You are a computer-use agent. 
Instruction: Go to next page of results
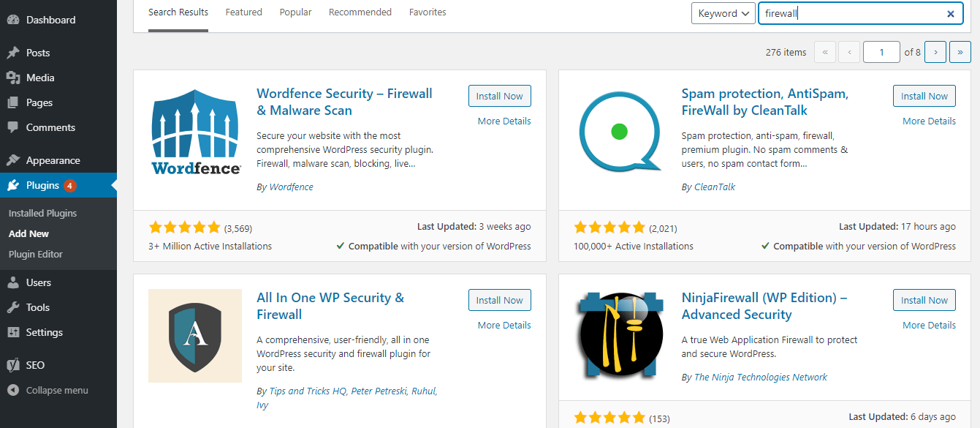[935, 52]
